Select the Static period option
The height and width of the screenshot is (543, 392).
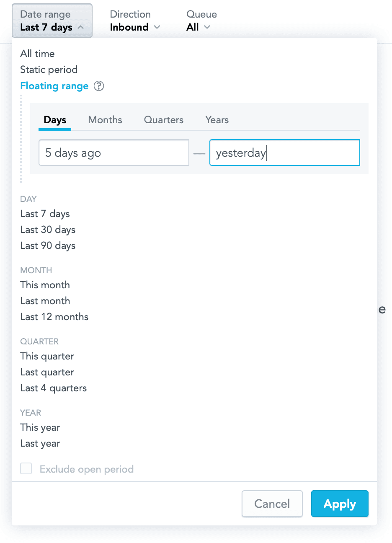[x=49, y=70]
